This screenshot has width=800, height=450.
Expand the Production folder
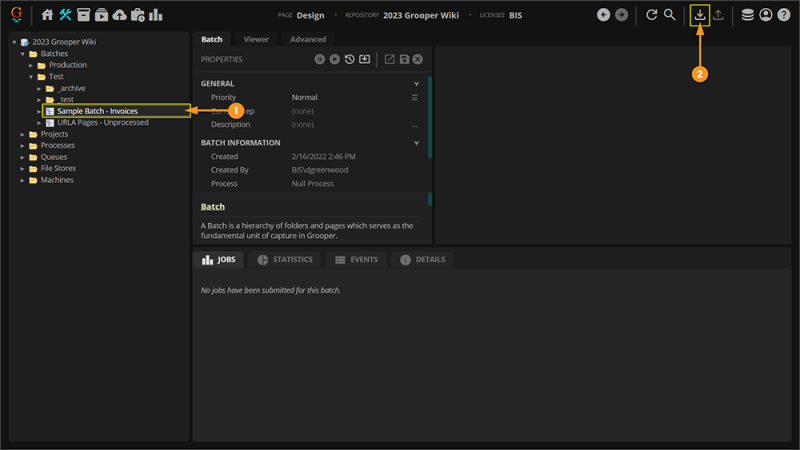click(31, 65)
